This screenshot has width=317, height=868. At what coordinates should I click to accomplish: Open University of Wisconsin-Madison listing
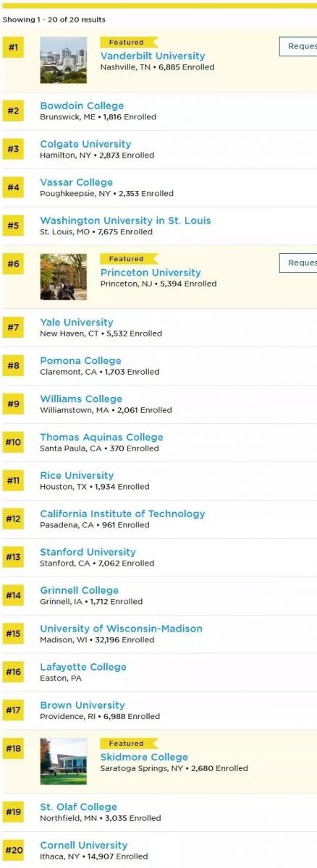coord(121,629)
